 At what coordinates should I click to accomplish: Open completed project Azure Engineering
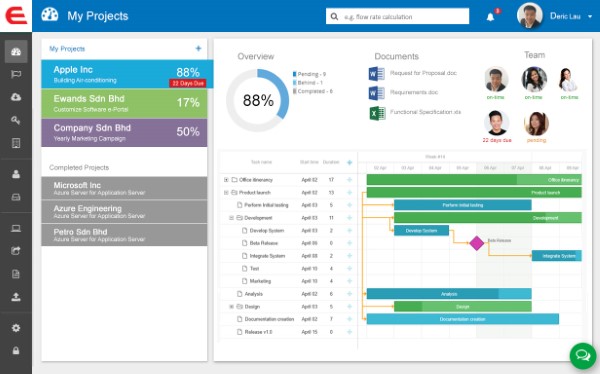point(124,211)
